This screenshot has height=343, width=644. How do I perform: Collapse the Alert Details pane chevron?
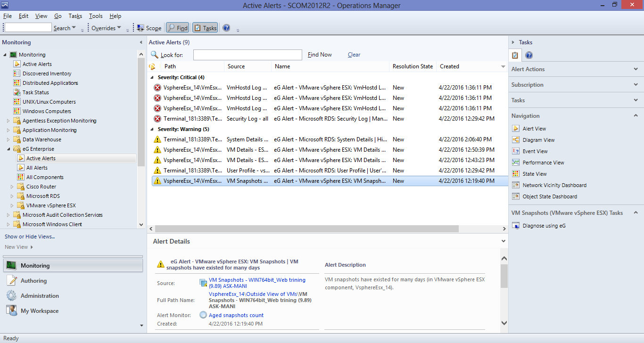click(x=504, y=241)
